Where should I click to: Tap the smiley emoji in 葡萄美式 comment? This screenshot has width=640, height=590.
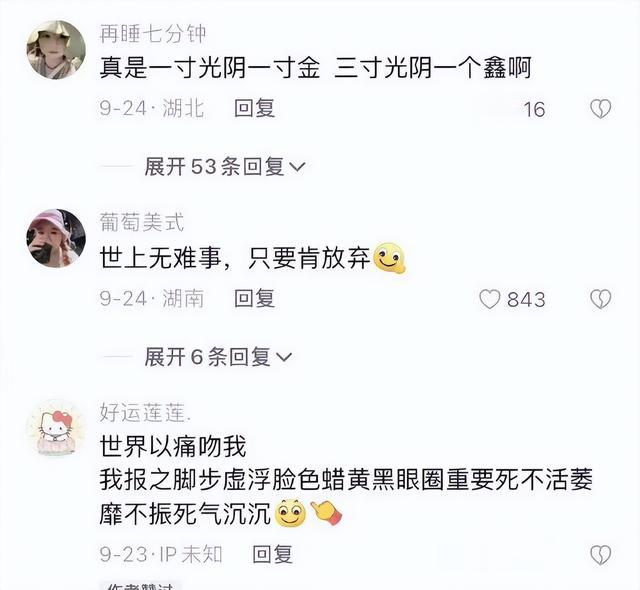(390, 258)
